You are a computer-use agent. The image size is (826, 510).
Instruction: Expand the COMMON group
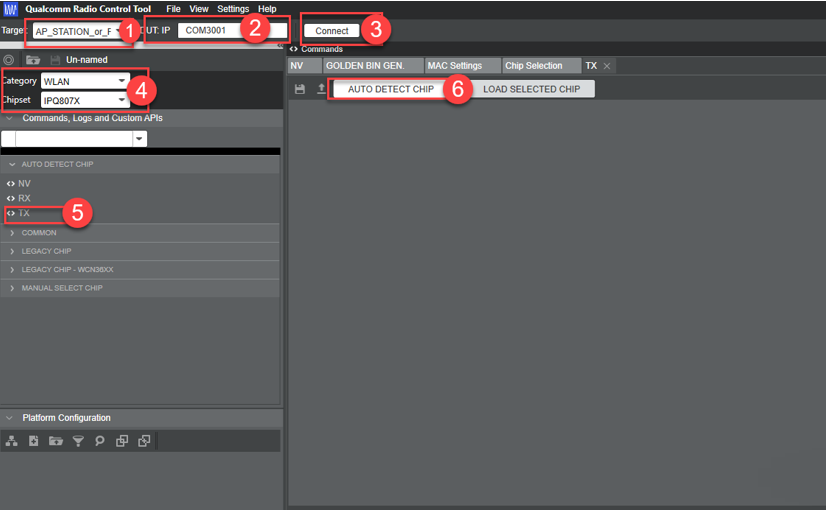point(12,233)
